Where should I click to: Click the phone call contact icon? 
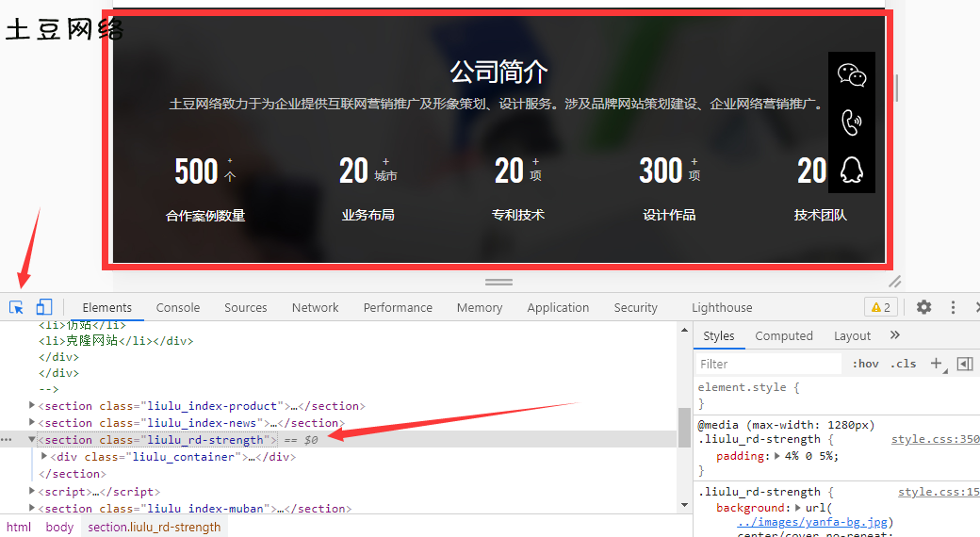tap(852, 122)
